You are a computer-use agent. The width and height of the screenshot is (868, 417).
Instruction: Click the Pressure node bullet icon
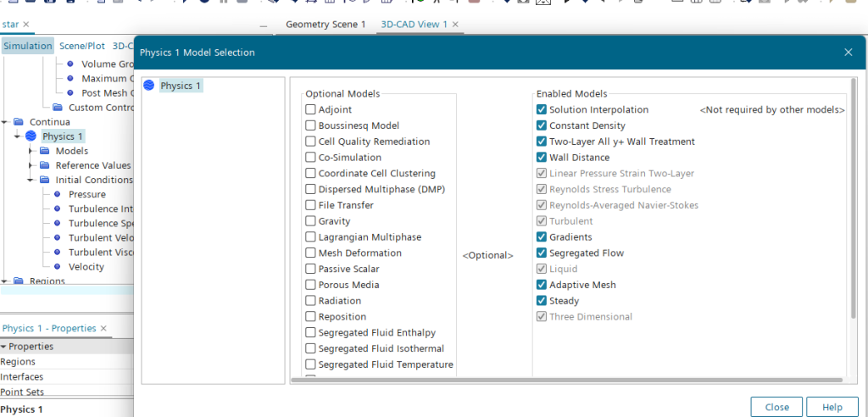coord(57,194)
